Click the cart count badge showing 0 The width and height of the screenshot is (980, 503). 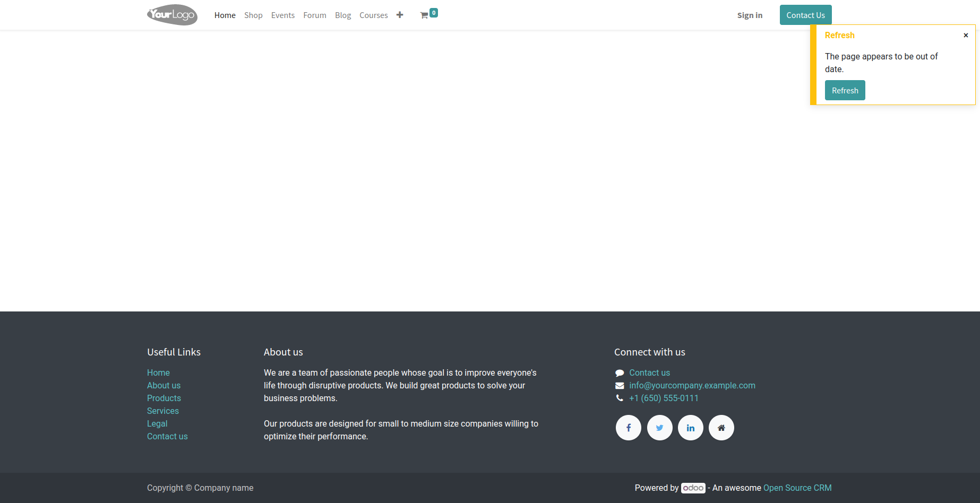434,13
